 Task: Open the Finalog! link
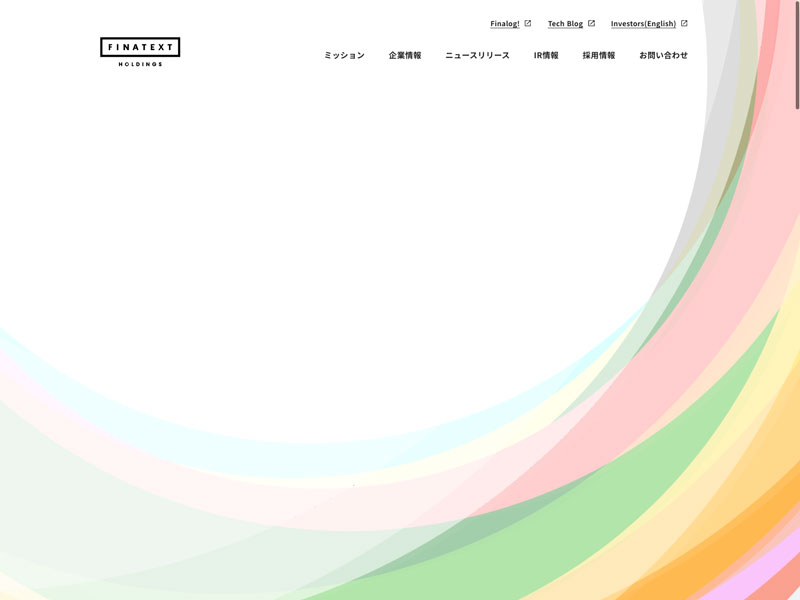tap(505, 23)
